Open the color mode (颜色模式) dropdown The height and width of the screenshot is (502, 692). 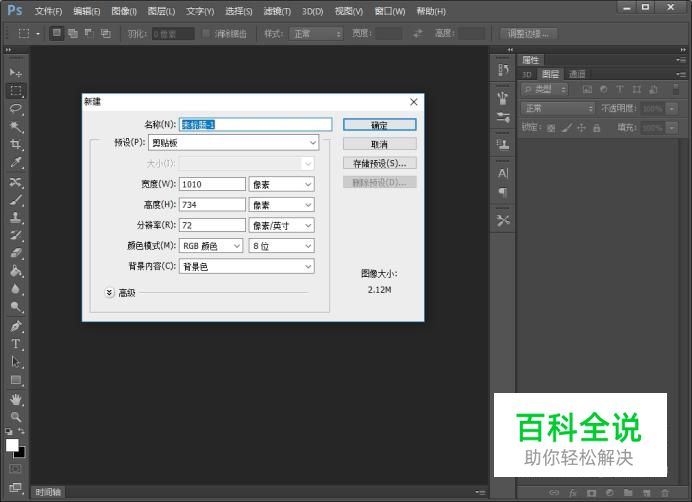211,246
